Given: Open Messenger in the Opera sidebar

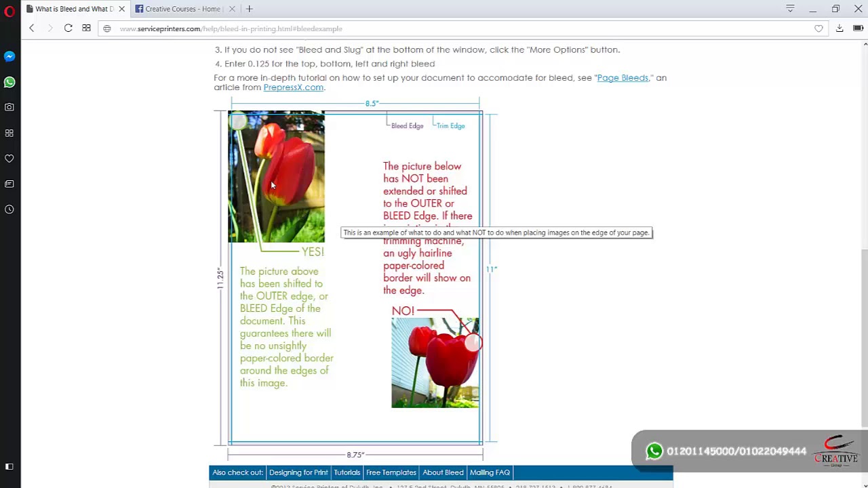Looking at the screenshot, I should click(x=9, y=56).
